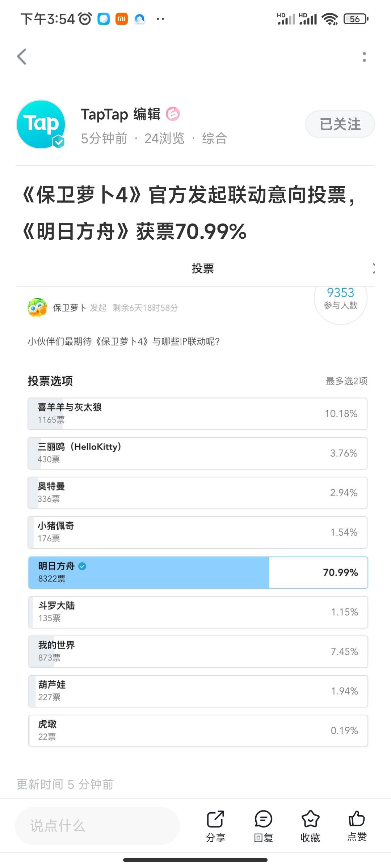Open the three-dot more options menu
391x868 pixels.
364,57
